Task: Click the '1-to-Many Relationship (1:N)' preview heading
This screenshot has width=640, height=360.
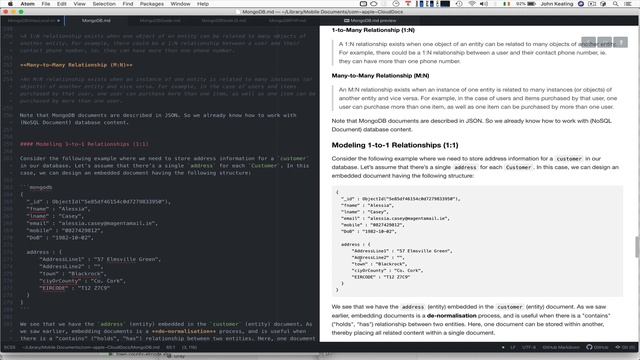Action: pos(373,30)
